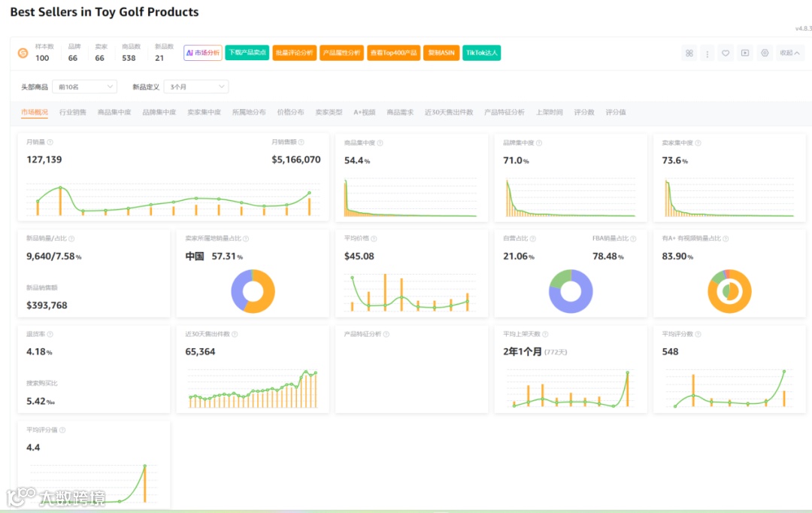Image resolution: width=812 pixels, height=513 pixels.
Task: Click help icon next to 月销量
Action: click(x=50, y=142)
